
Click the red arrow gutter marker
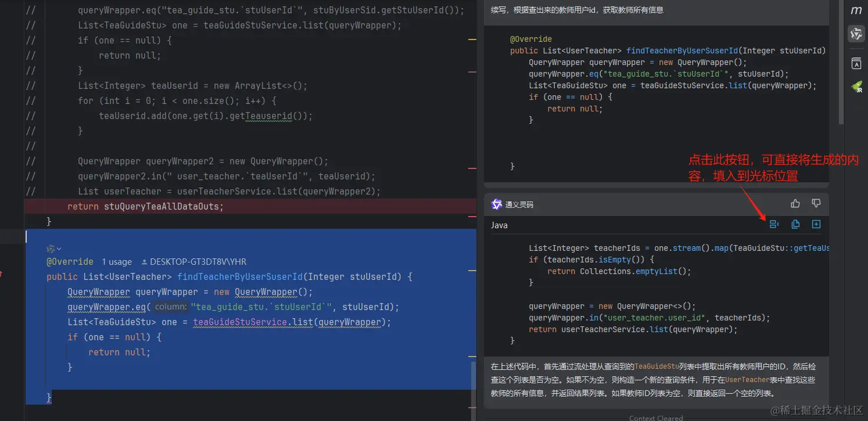[x=2, y=274]
